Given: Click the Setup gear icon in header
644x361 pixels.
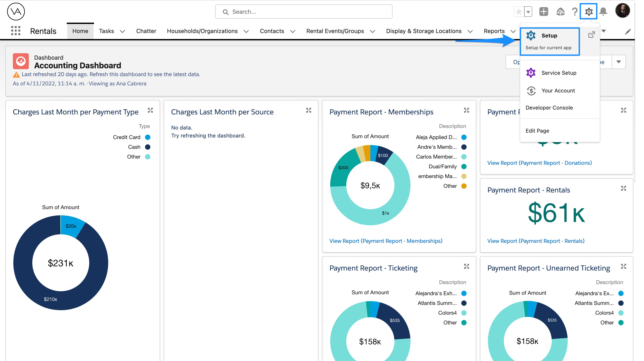Looking at the screenshot, I should pos(589,12).
